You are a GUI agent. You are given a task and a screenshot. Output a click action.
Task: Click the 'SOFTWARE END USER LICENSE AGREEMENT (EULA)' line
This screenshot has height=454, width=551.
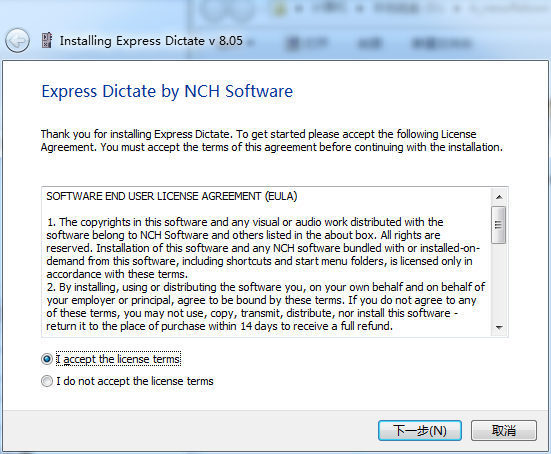pyautogui.click(x=172, y=196)
